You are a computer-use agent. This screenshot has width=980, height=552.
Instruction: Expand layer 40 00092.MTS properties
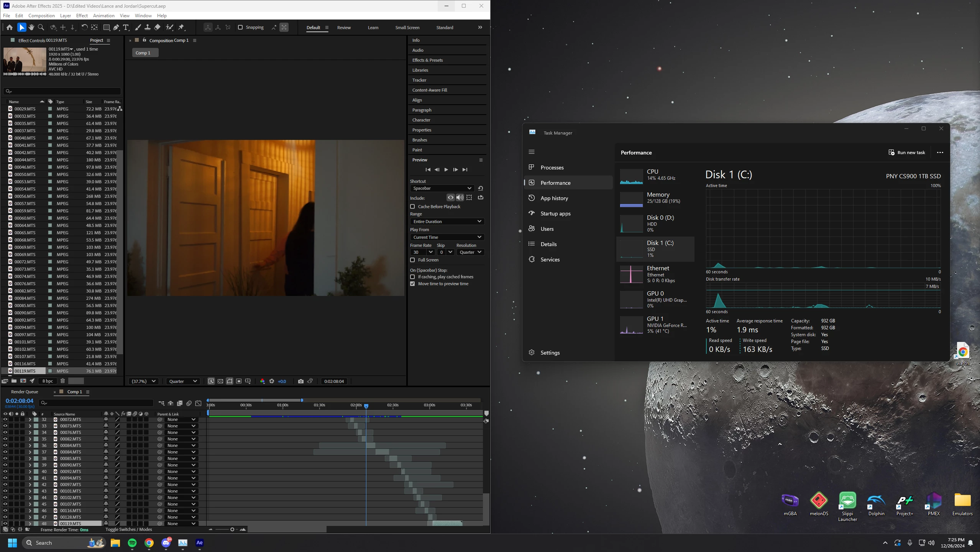point(30,472)
